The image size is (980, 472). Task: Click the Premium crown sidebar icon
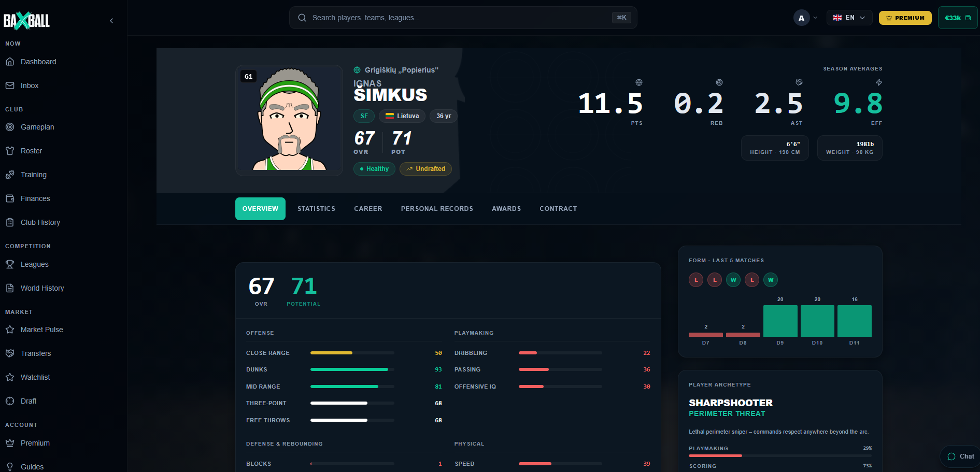(10, 443)
